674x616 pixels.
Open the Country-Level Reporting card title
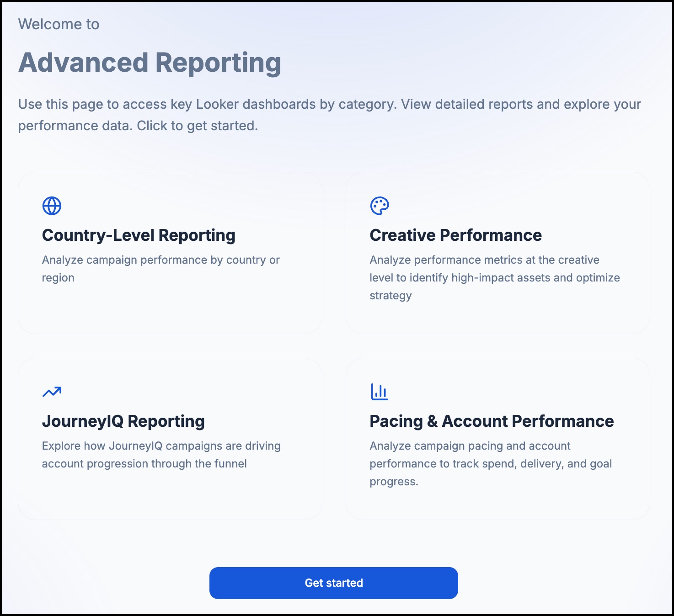139,235
